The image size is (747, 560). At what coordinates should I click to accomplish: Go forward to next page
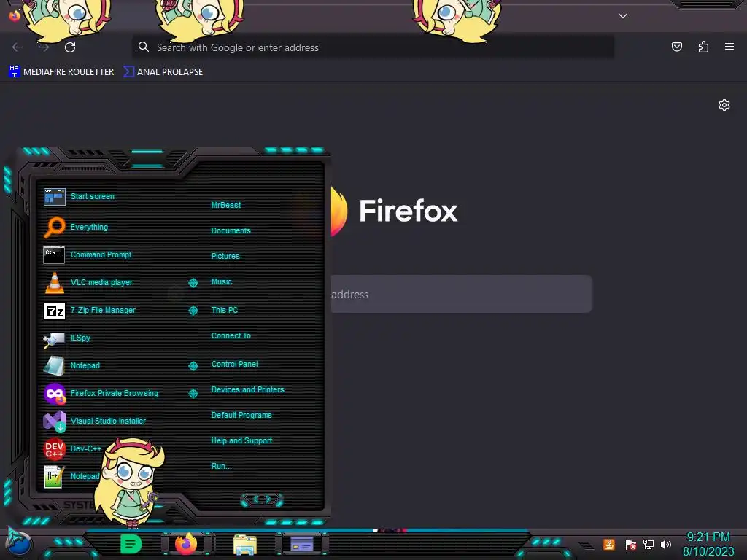pyautogui.click(x=44, y=47)
